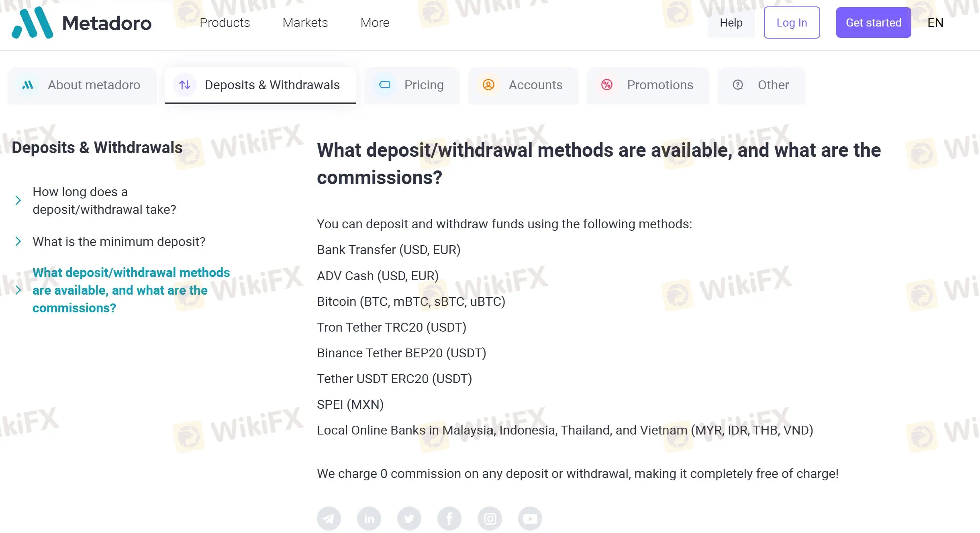This screenshot has height=533, width=980.
Task: Click the Metadoro logo icon
Action: [x=33, y=23]
